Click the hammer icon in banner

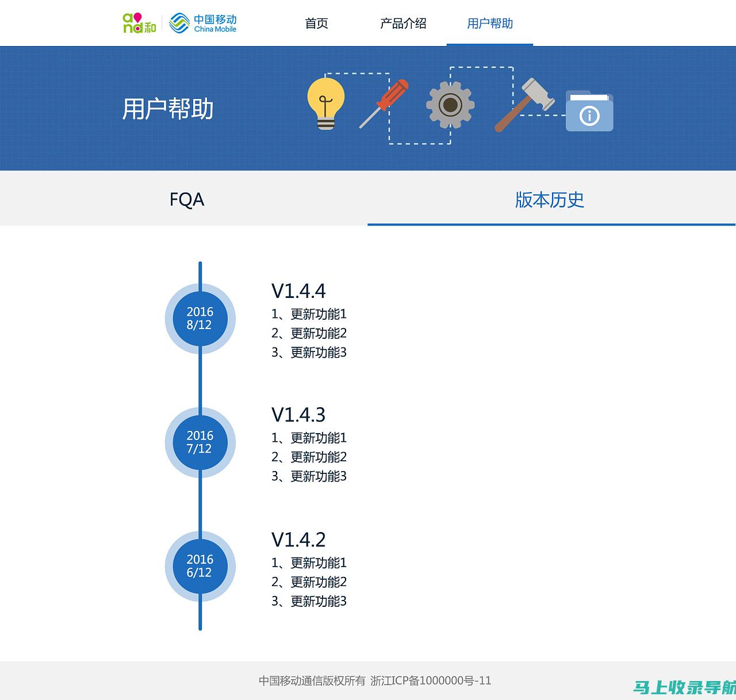(x=524, y=105)
